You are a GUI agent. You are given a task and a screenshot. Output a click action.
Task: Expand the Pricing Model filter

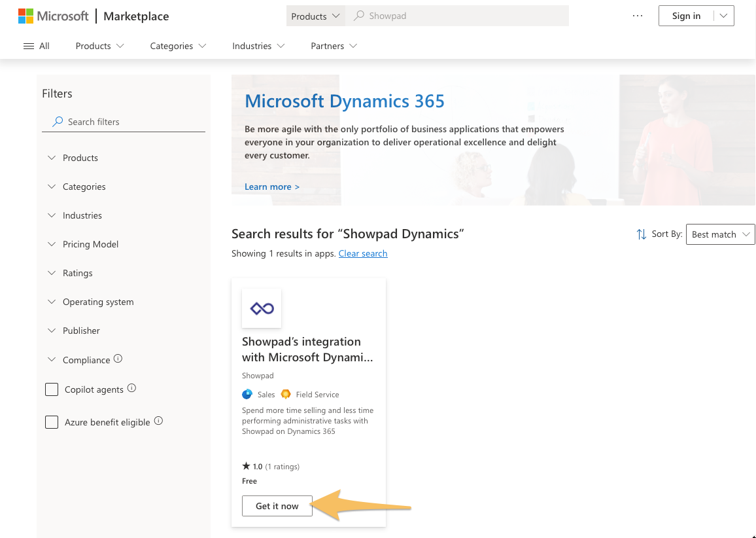pyautogui.click(x=90, y=244)
